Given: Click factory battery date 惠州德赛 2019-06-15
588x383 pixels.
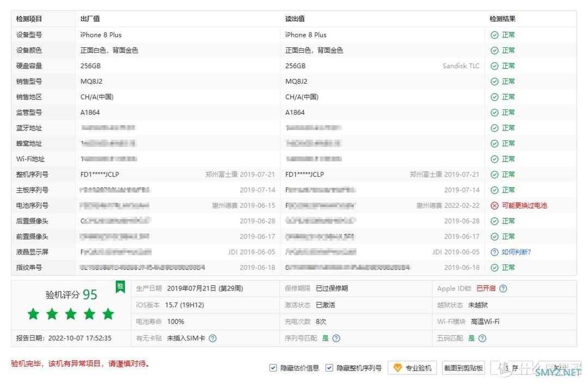Looking at the screenshot, I should coord(243,206).
